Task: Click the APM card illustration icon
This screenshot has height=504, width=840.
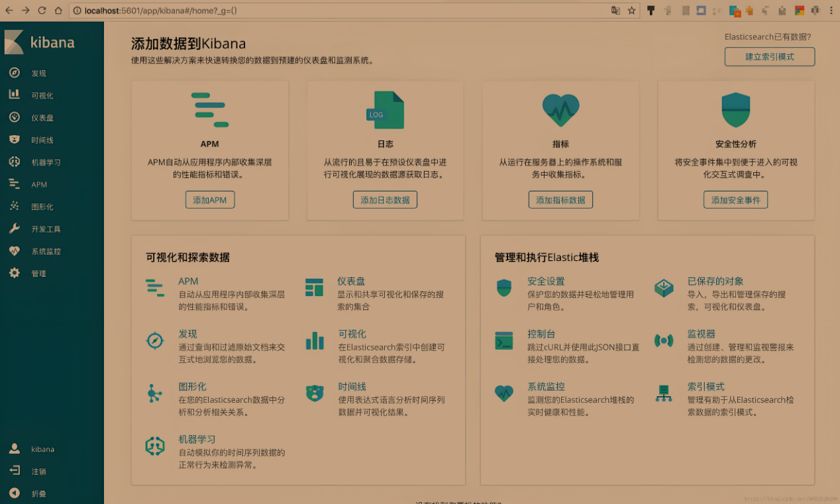Action: [210, 110]
